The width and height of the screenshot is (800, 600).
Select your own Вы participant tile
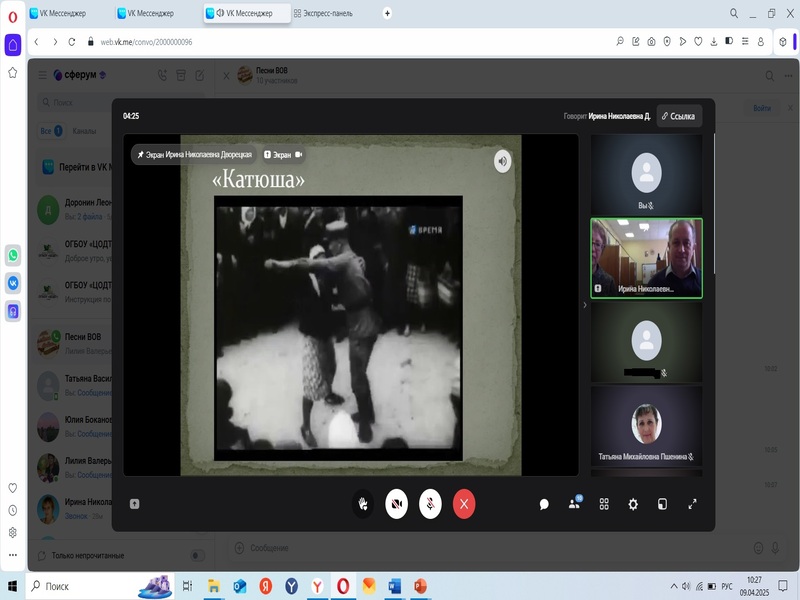[x=646, y=174]
